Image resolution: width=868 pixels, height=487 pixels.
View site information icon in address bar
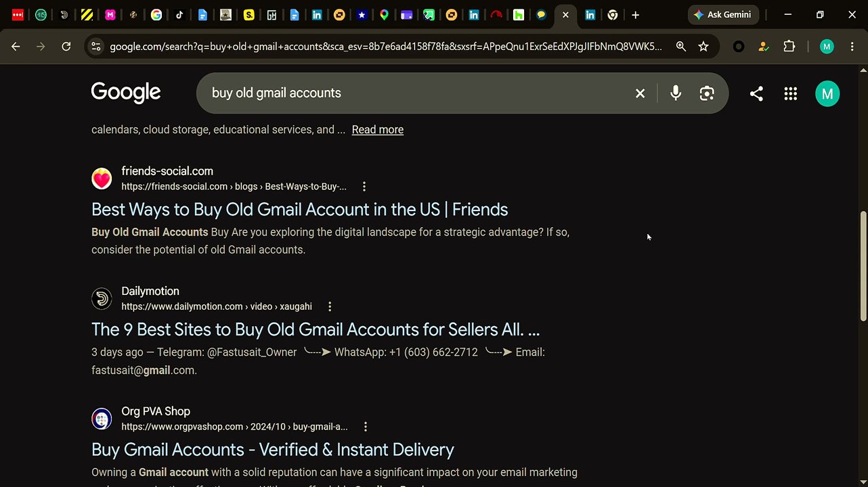(x=95, y=47)
